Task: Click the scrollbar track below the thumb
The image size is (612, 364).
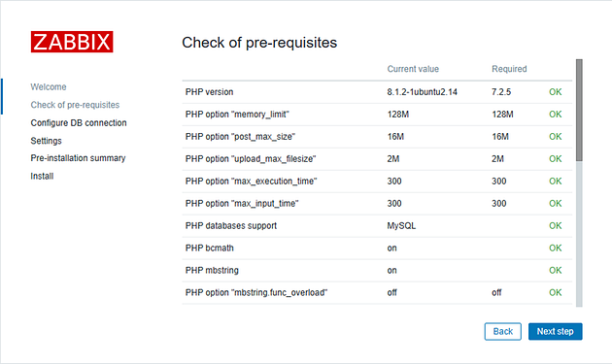Action: 579,234
